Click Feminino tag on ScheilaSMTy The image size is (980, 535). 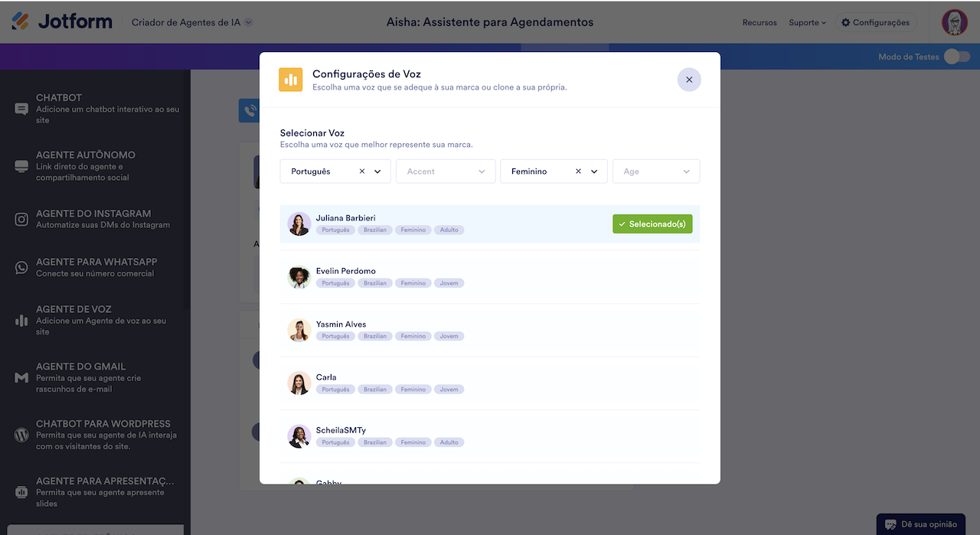[413, 442]
